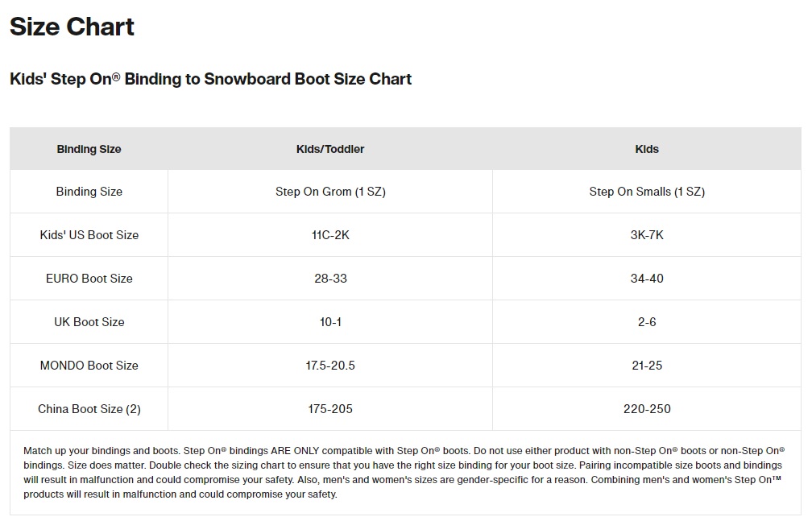Click the compatibility warning paragraph below table

[404, 473]
